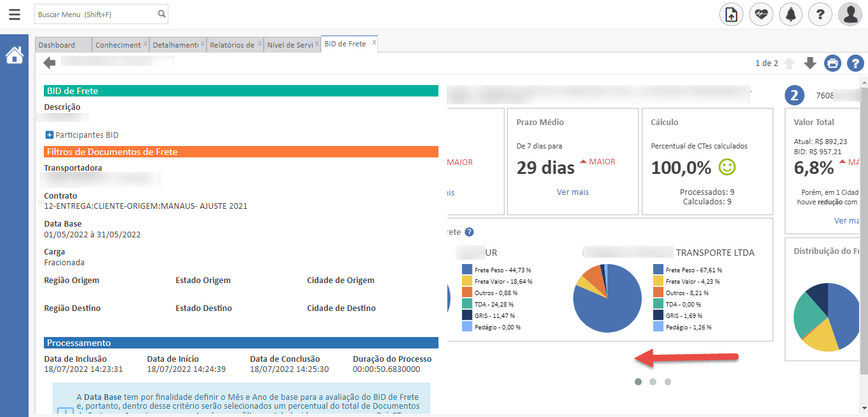
Task: Click the Frete Peso legend swatch
Action: 658,270
